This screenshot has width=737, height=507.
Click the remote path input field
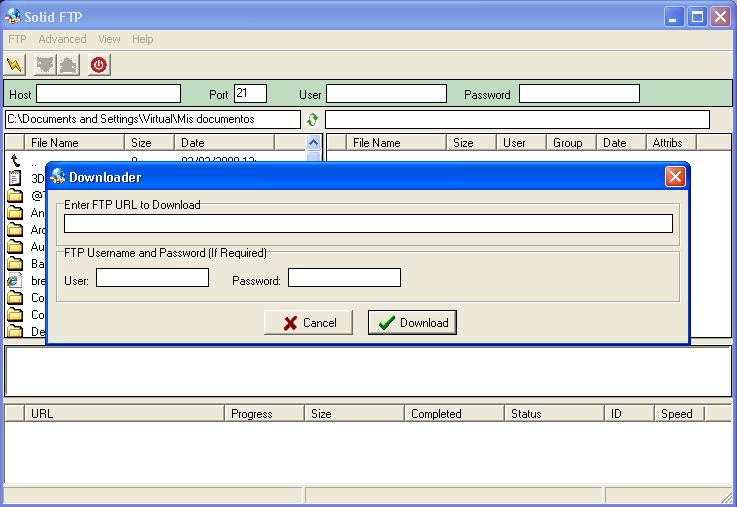517,119
